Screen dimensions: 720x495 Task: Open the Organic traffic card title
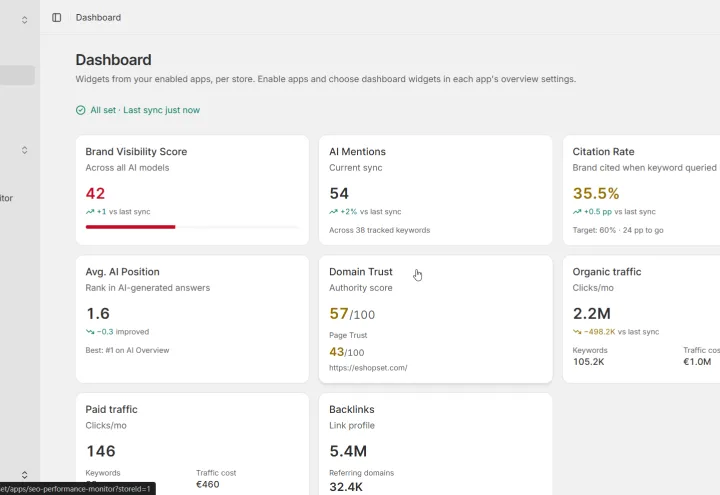607,272
